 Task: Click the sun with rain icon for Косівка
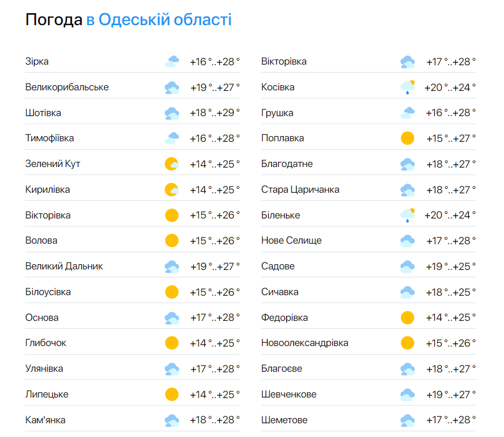click(407, 86)
